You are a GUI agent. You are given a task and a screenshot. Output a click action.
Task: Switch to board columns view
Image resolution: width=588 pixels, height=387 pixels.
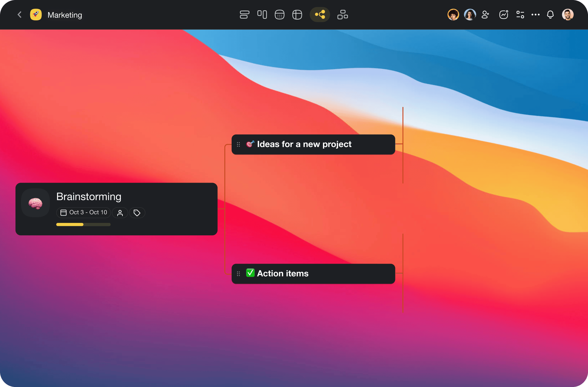coord(262,15)
